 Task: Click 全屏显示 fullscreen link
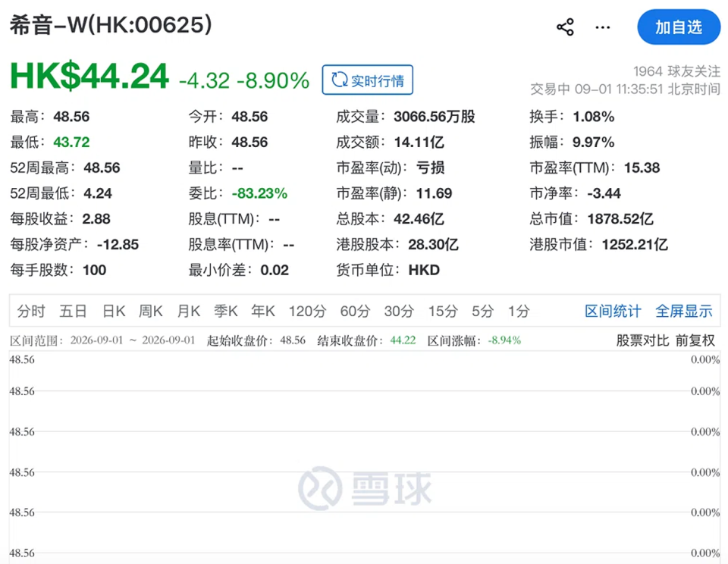(684, 311)
